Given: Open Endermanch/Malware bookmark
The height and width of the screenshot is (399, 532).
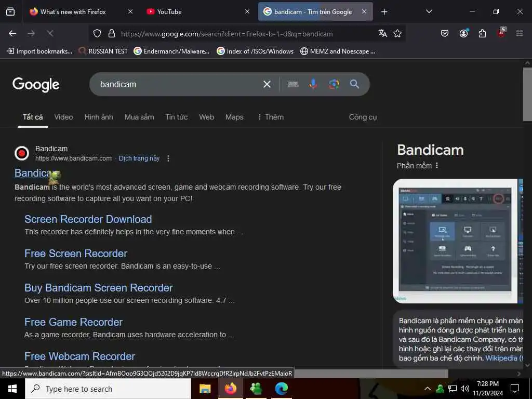Looking at the screenshot, I should coord(171,51).
